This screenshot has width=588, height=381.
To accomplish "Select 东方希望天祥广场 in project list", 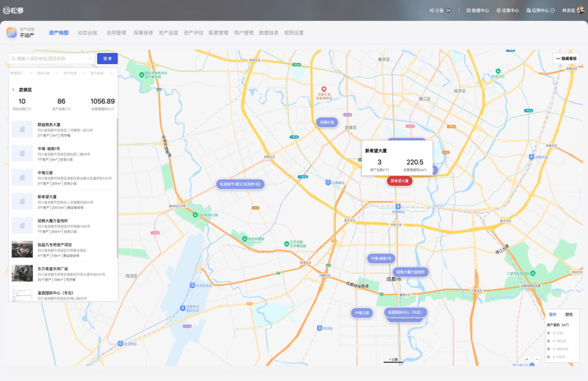I will pyautogui.click(x=63, y=274).
